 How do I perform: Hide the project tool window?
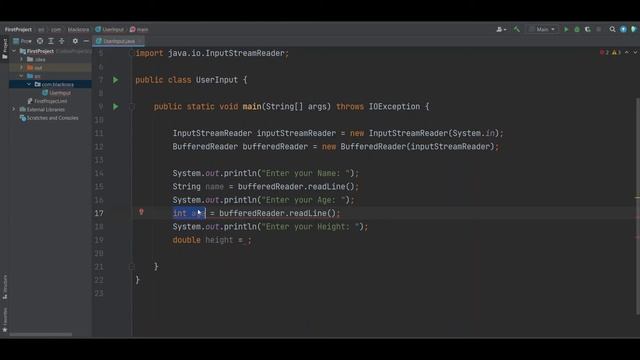86,41
